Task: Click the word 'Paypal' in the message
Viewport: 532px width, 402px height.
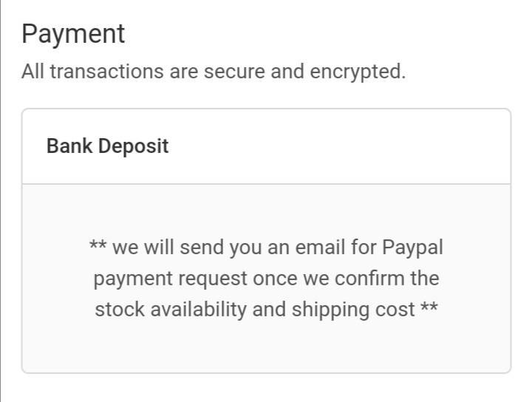Action: tap(412, 247)
